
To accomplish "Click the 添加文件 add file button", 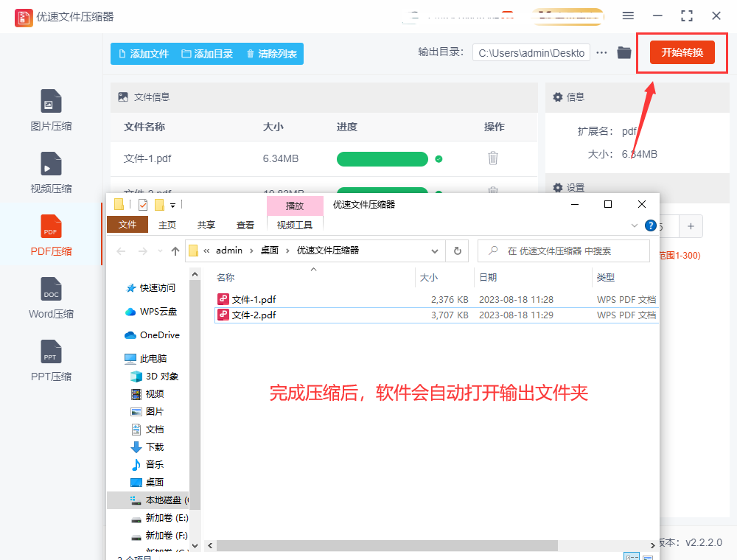I will point(144,54).
